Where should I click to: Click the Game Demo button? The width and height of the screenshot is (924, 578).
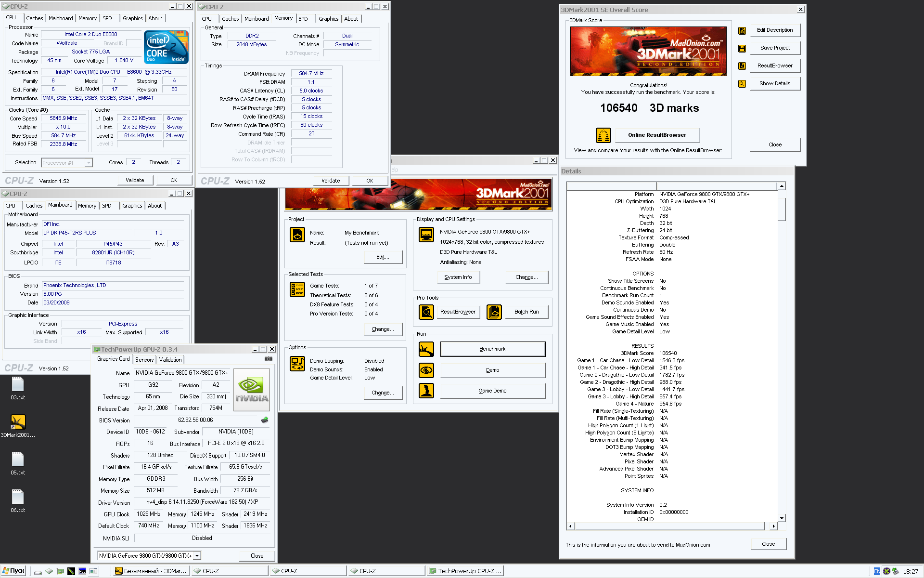pyautogui.click(x=492, y=391)
